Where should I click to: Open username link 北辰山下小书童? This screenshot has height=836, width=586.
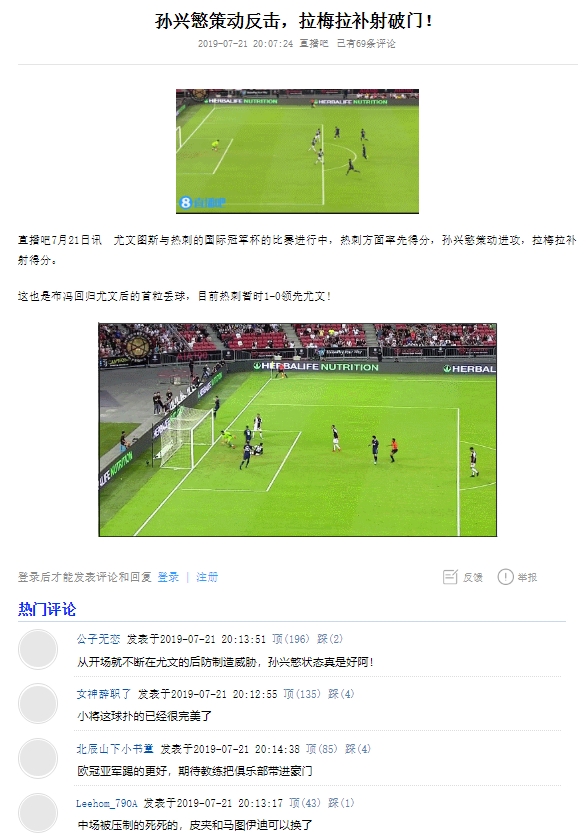[115, 749]
